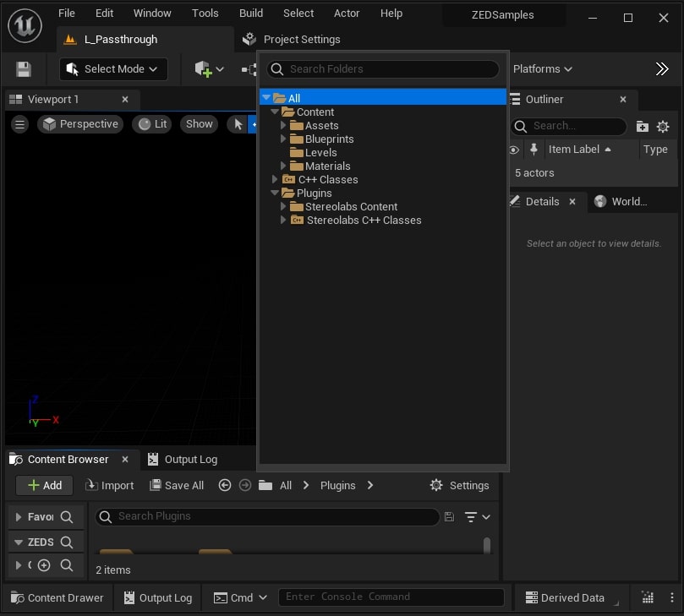Click the pin column icon in Outliner
Screen dimensions: 684x616
[534, 149]
